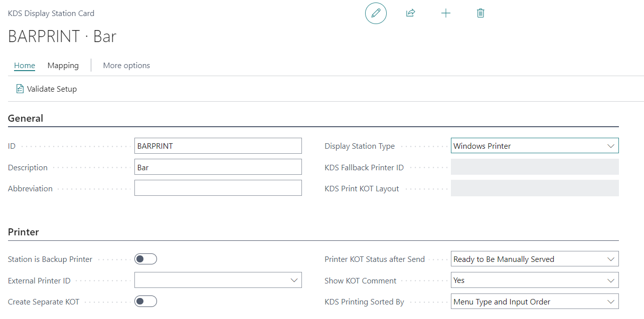644x319 pixels.
Task: Open the Mapping tab
Action: click(x=63, y=66)
